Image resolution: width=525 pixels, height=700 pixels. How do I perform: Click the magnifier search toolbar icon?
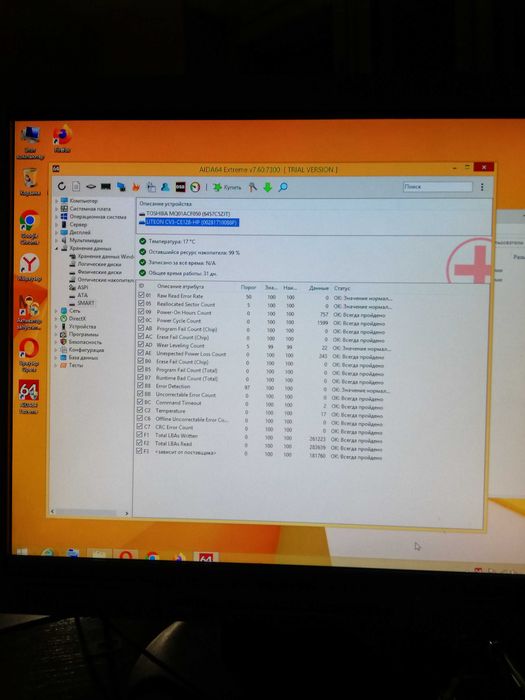click(x=283, y=188)
